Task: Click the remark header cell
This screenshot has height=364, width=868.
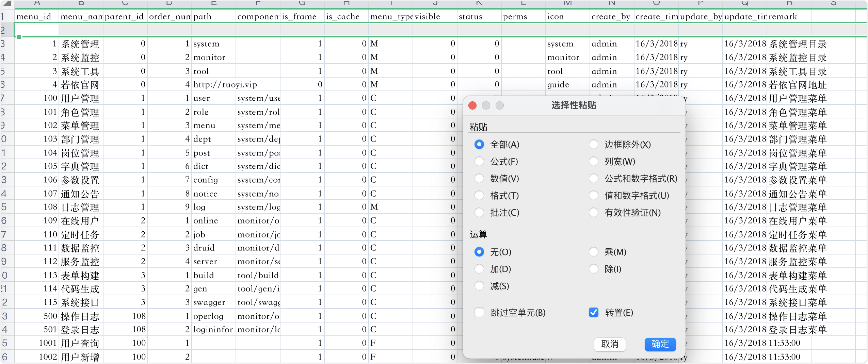Action: (789, 16)
